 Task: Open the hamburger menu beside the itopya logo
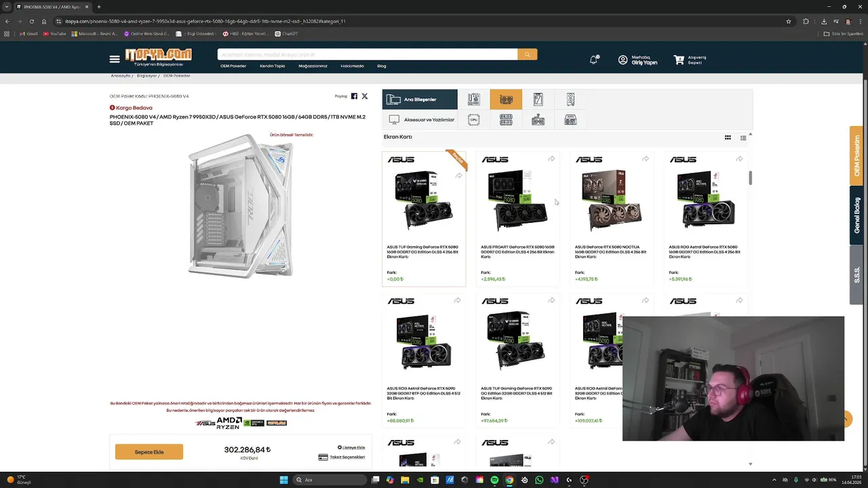tap(115, 60)
